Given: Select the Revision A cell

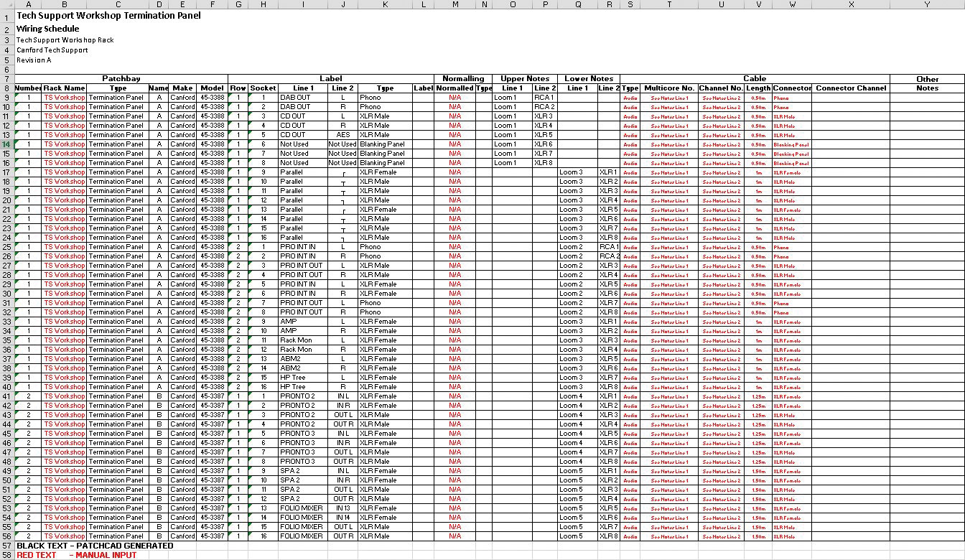Looking at the screenshot, I should tap(34, 60).
